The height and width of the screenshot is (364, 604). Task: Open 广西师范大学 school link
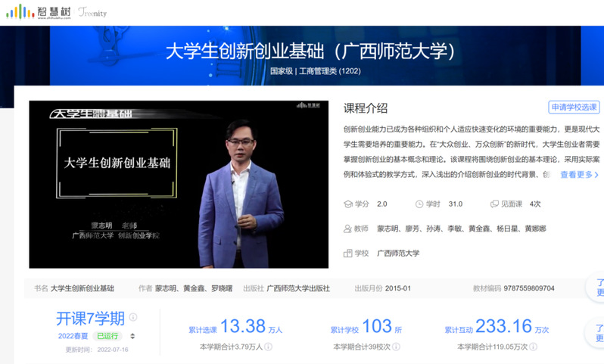[x=397, y=253]
